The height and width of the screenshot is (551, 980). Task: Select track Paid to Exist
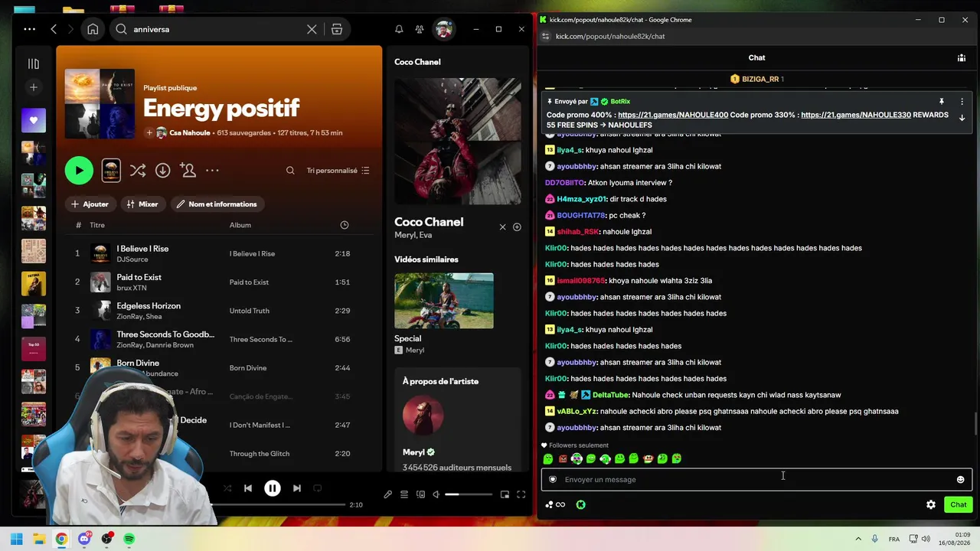(219, 282)
